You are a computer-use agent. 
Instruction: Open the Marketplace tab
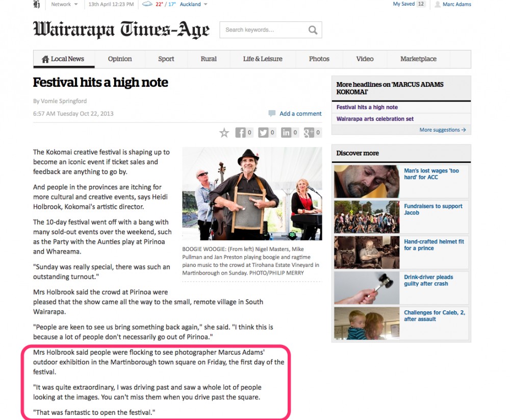click(418, 59)
